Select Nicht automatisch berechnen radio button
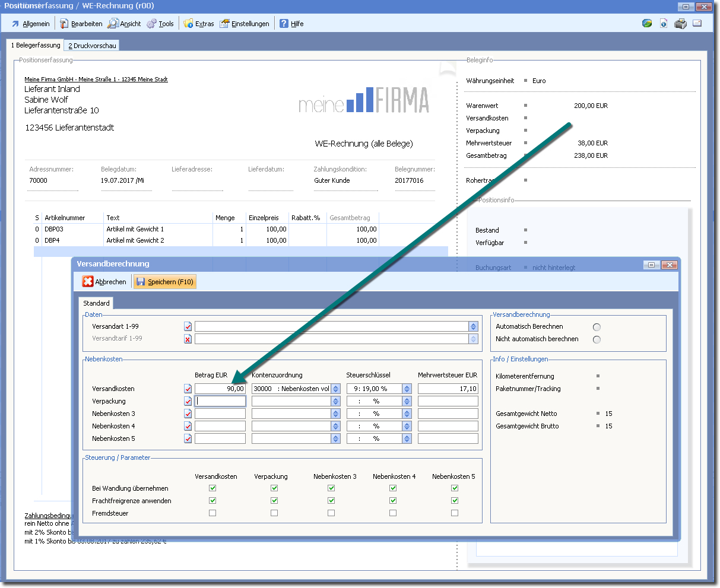This screenshot has height=588, width=720. 597,339
